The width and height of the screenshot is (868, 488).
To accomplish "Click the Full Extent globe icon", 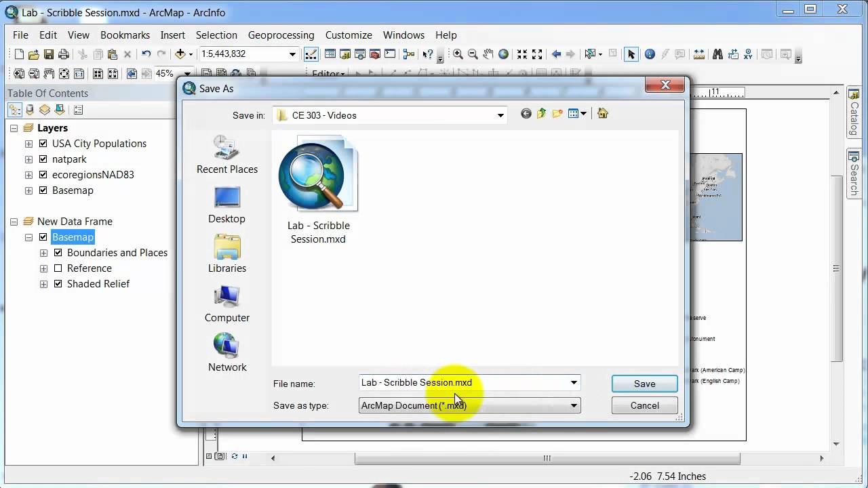I will 503,54.
